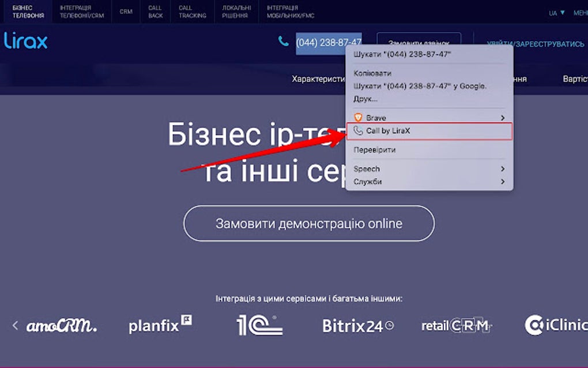Image resolution: width=588 pixels, height=368 pixels.
Task: Open the Lirax homepage via logo
Action: (24, 41)
